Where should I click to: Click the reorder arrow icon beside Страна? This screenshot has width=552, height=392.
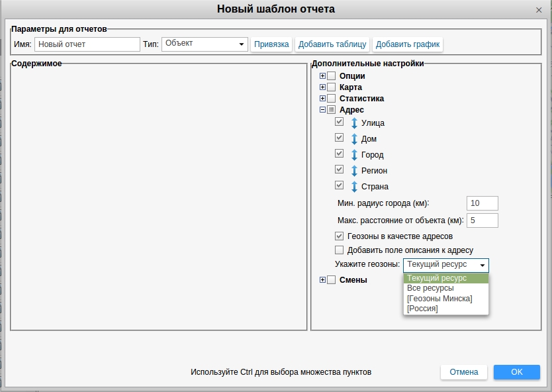point(354,187)
